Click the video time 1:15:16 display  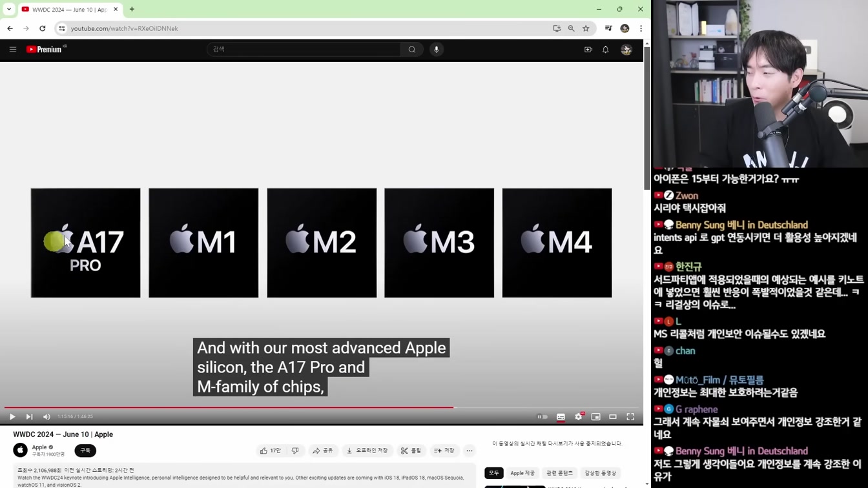click(x=75, y=417)
